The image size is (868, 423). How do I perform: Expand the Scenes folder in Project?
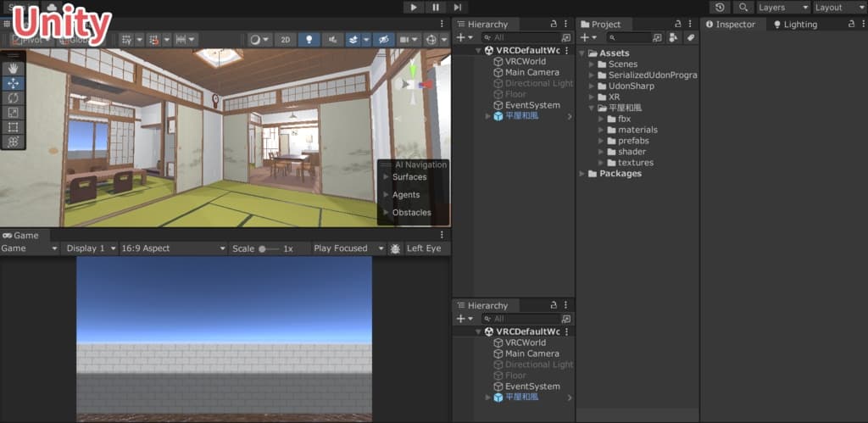592,64
